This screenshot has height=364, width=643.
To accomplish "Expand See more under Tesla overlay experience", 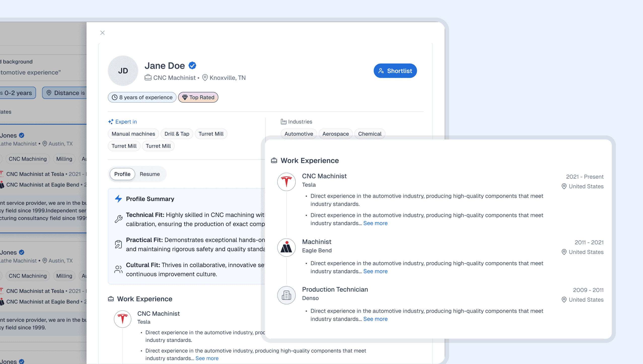I will coord(375,223).
